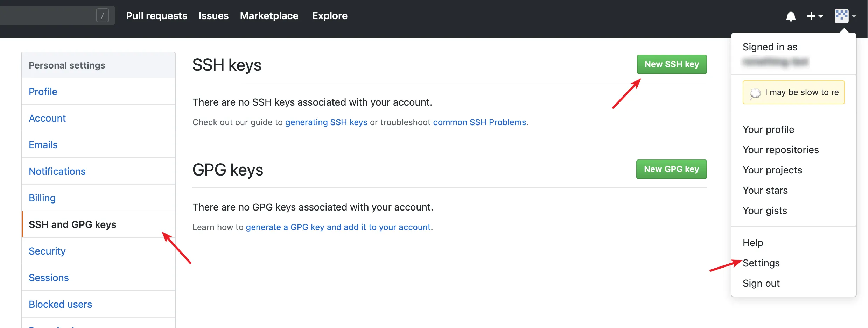Click the user avatar menu
This screenshot has width=868, height=328.
(x=845, y=16)
